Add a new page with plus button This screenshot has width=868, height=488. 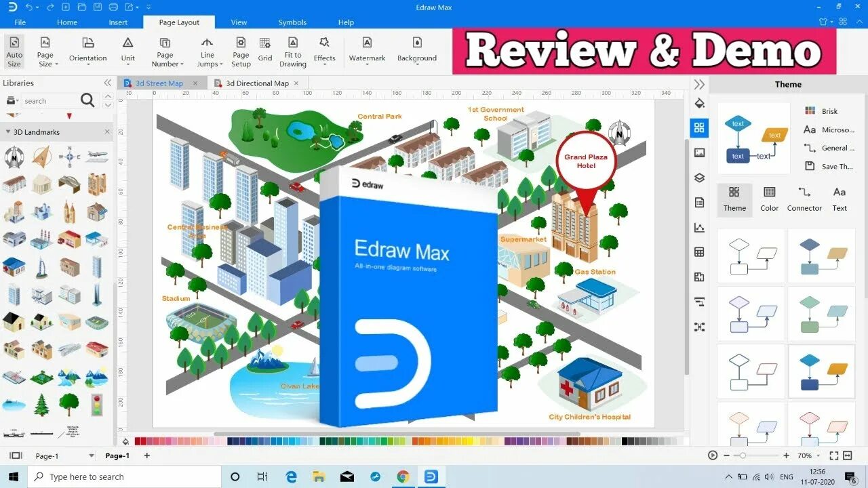coord(146,455)
